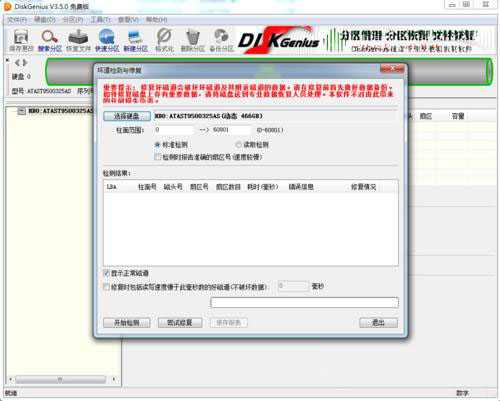Launch the Quick Partition (快速分区) tool
Image resolution: width=500 pixels, height=401 pixels.
(107, 40)
